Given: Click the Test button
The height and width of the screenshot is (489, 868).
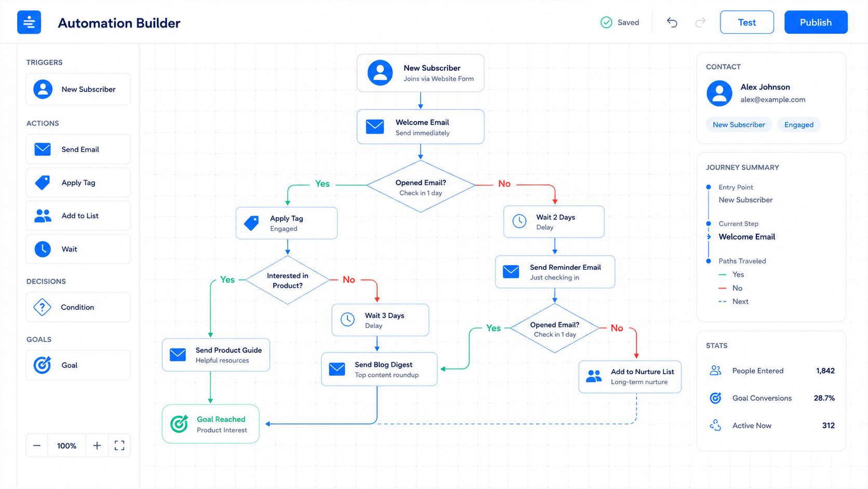Looking at the screenshot, I should point(747,22).
